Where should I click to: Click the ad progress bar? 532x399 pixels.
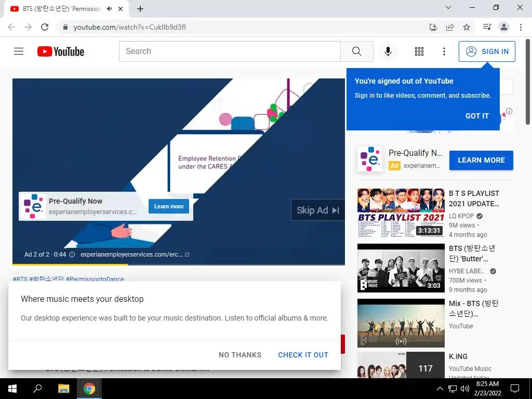tap(179, 264)
